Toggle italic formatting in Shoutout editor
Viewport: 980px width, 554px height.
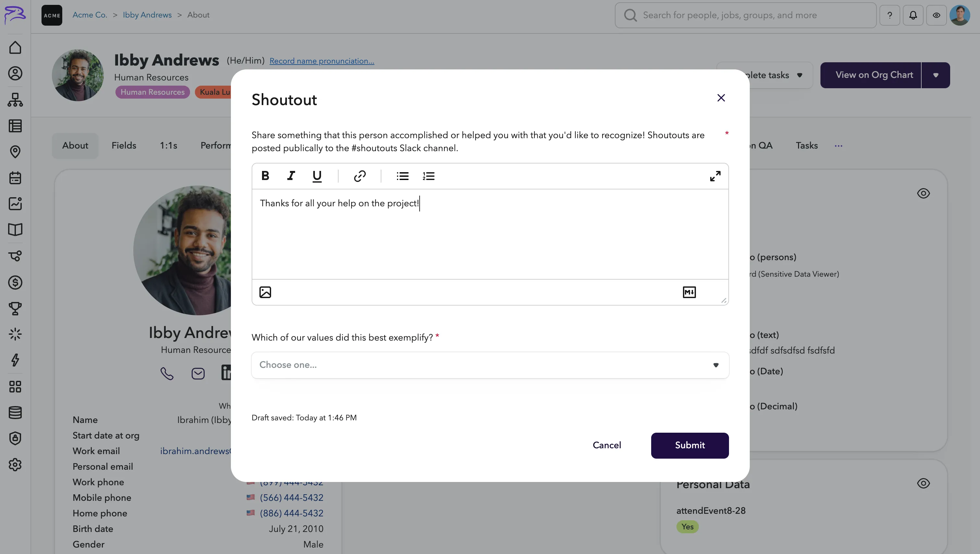[x=291, y=176]
